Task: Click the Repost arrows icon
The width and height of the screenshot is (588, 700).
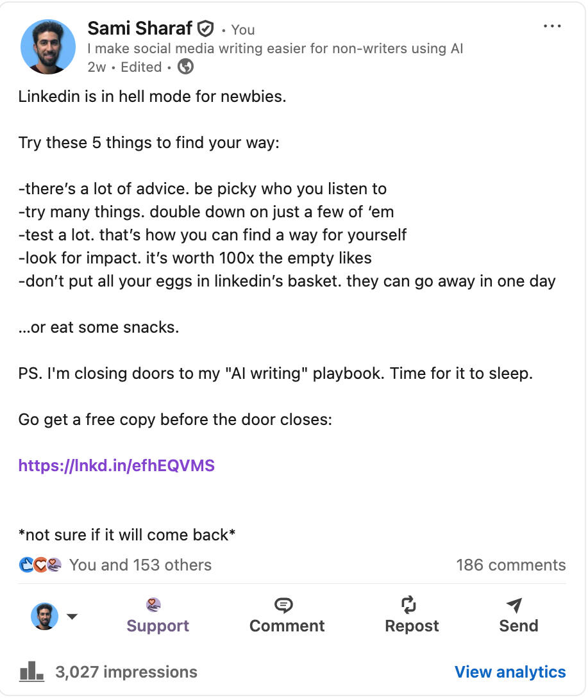Action: point(408,605)
